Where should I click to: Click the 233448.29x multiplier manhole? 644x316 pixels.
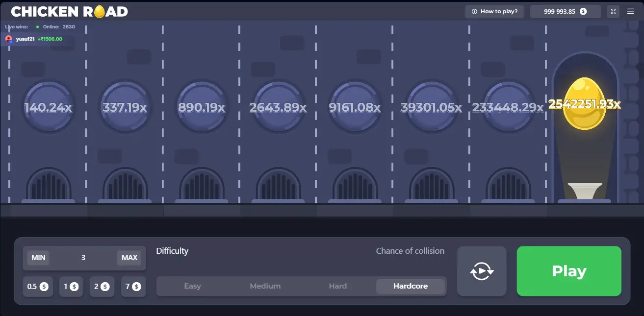pyautogui.click(x=508, y=107)
